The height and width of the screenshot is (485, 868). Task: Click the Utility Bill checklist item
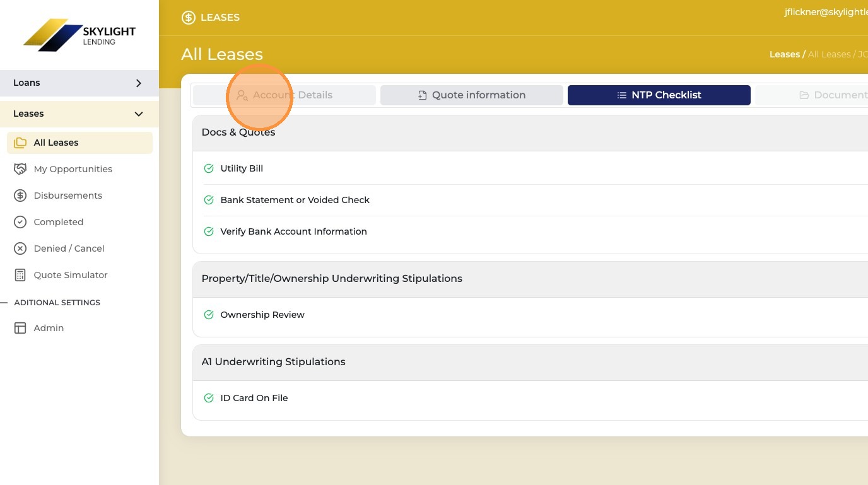coord(242,168)
